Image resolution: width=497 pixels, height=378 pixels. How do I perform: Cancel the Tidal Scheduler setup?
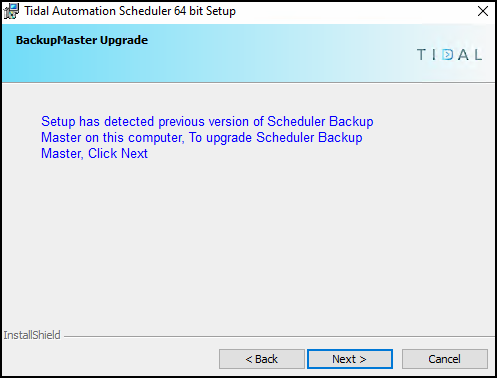coord(445,359)
